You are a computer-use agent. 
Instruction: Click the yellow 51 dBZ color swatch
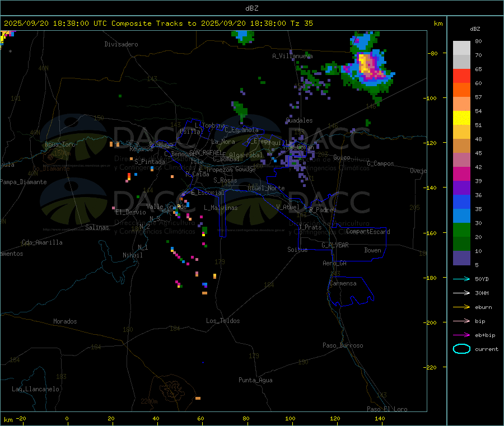click(x=461, y=118)
